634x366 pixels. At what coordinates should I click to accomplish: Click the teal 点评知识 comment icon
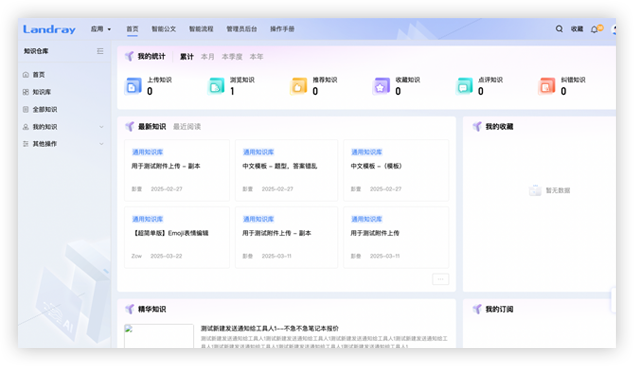pyautogui.click(x=464, y=86)
